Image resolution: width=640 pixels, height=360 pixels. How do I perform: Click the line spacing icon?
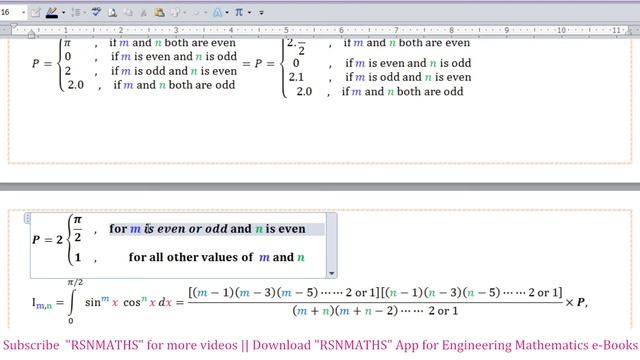(x=76, y=13)
